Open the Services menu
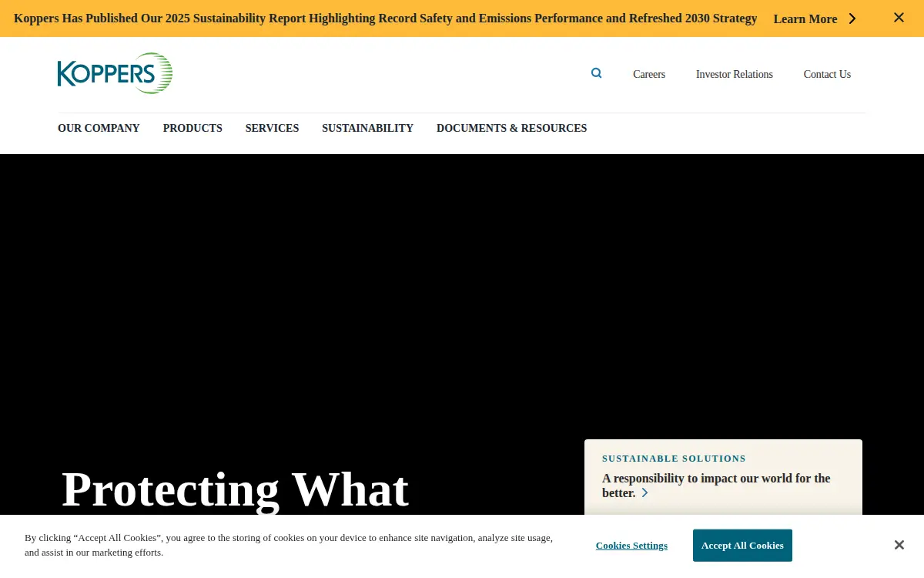 (x=272, y=128)
